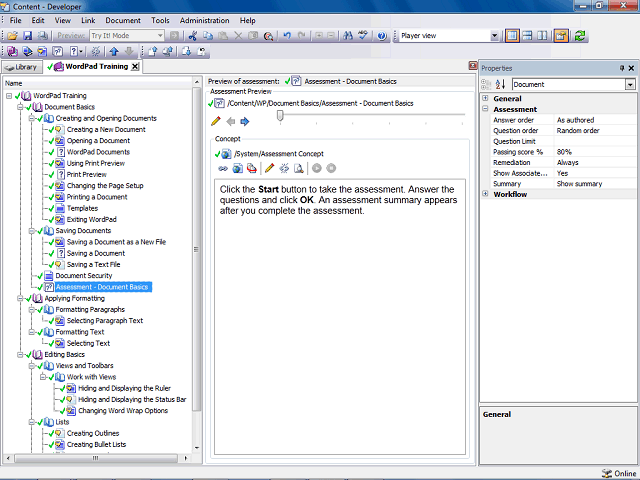Switch to the Library tab

(x=22, y=67)
